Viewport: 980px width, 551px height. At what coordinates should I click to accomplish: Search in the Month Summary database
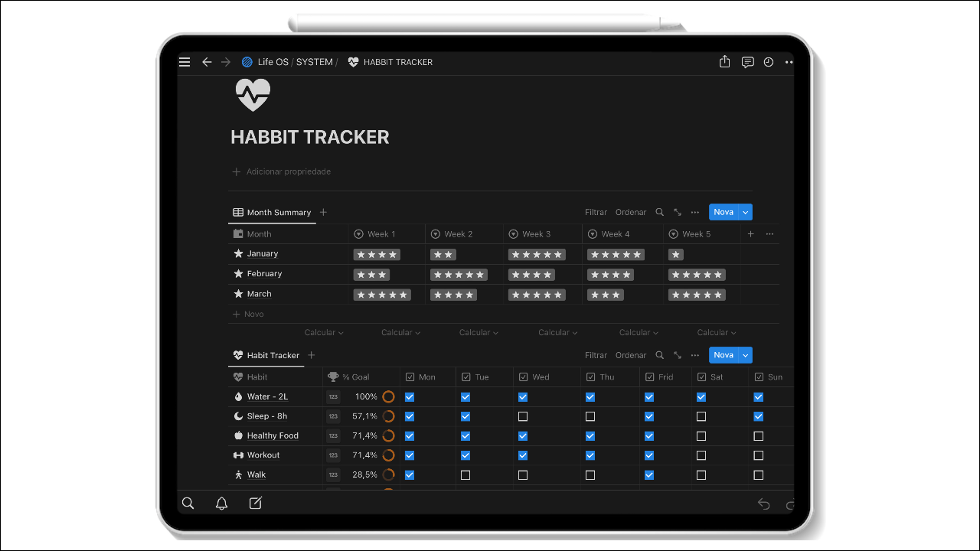click(660, 212)
